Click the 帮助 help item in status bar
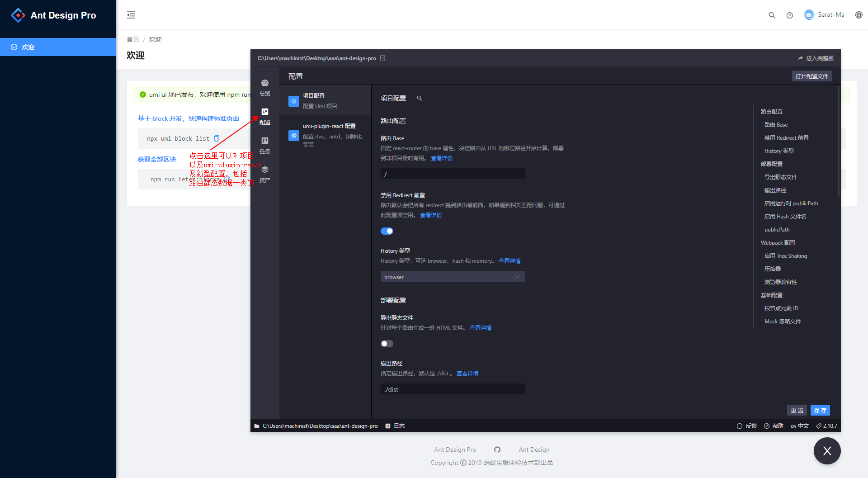This screenshot has width=868, height=478. click(x=774, y=426)
